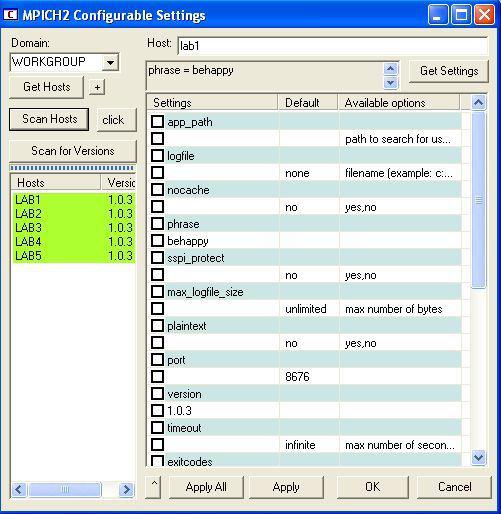Tick the logfile checkbox
Screen dimensions: 501x514
(157, 155)
